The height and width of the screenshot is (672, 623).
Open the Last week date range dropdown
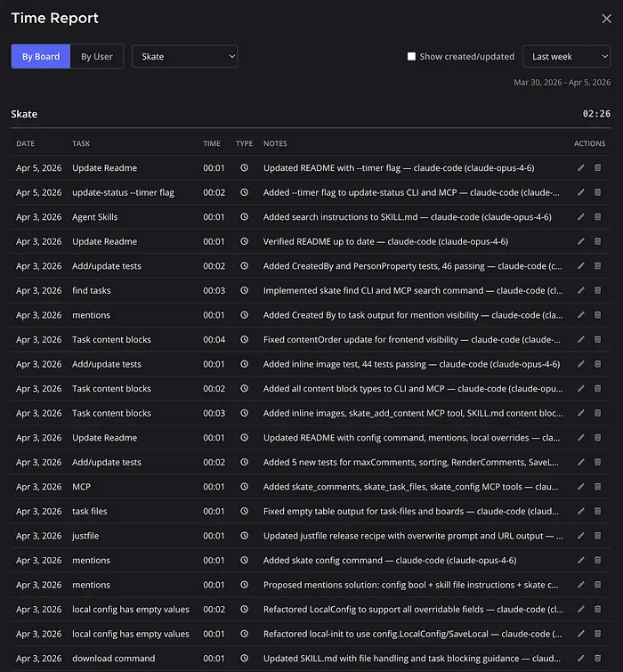pyautogui.click(x=566, y=56)
